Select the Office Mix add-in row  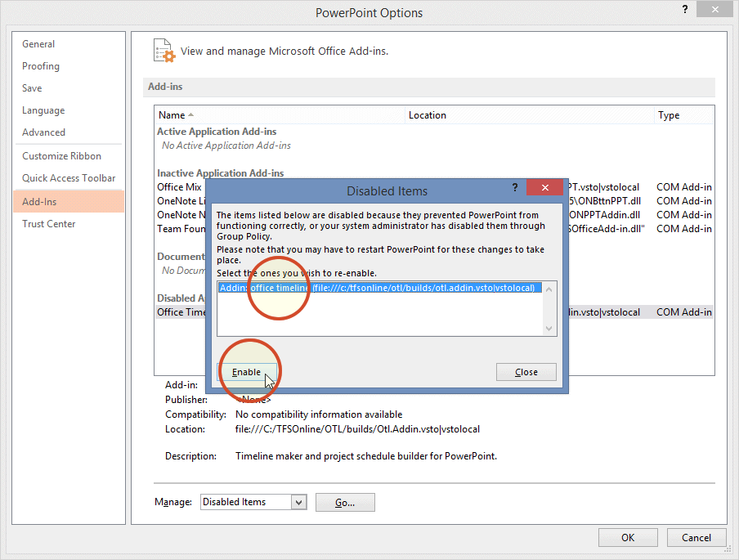point(179,186)
